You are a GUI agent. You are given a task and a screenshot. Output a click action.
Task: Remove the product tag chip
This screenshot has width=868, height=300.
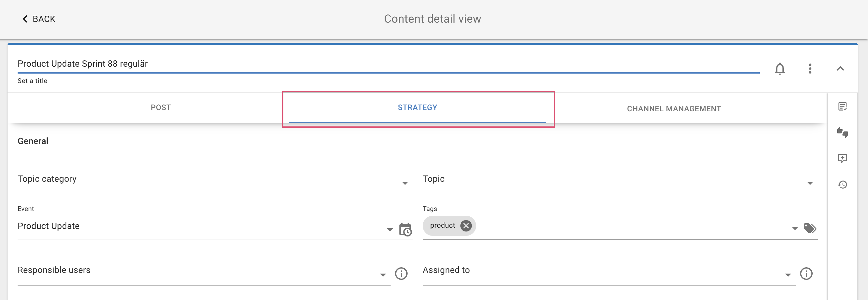pyautogui.click(x=466, y=225)
